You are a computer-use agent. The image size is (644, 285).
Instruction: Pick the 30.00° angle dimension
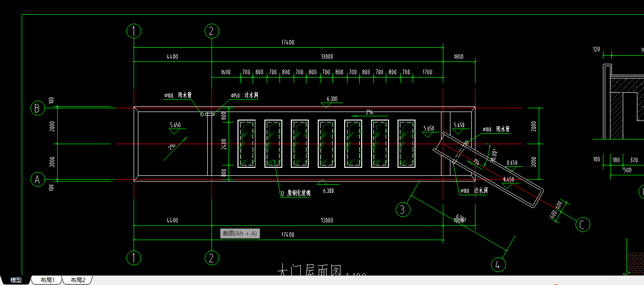point(494,155)
